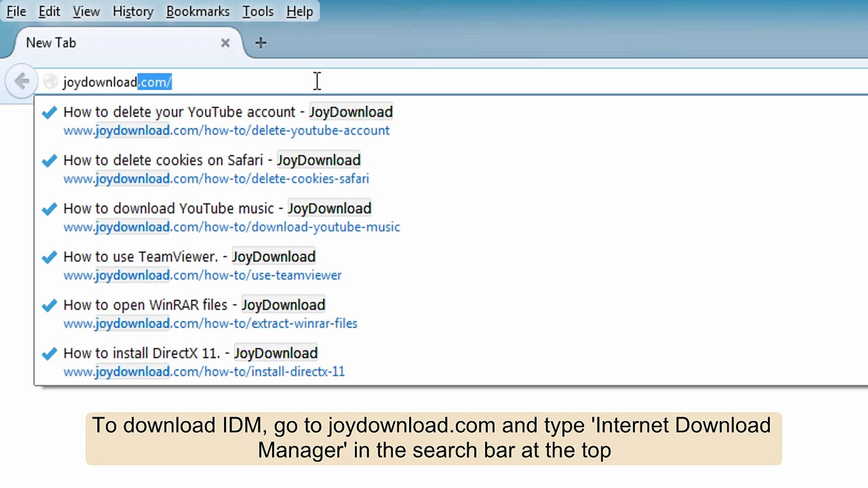
Task: Select the open WinRAR files suggestion
Action: pos(193,305)
